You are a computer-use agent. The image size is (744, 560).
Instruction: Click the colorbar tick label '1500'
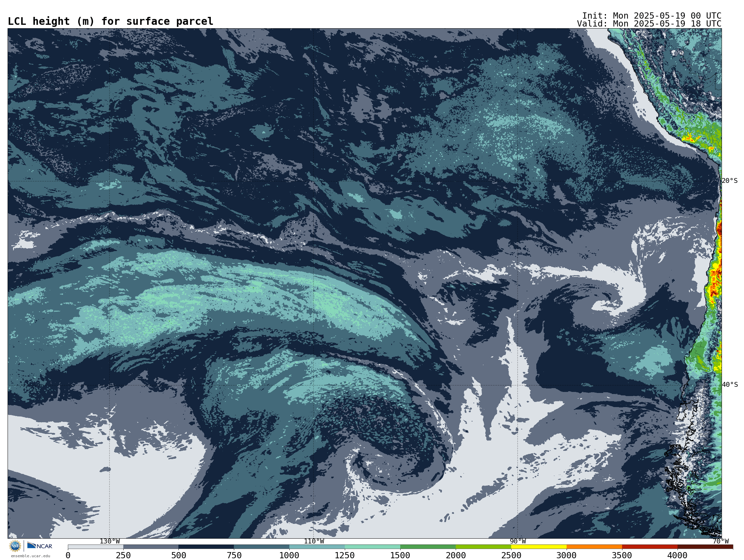400,556
